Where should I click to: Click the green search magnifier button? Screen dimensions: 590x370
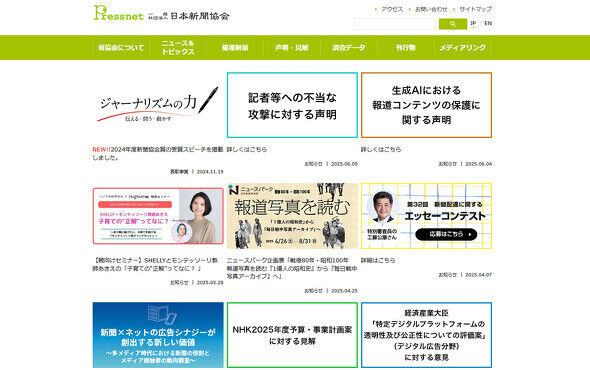(x=453, y=24)
